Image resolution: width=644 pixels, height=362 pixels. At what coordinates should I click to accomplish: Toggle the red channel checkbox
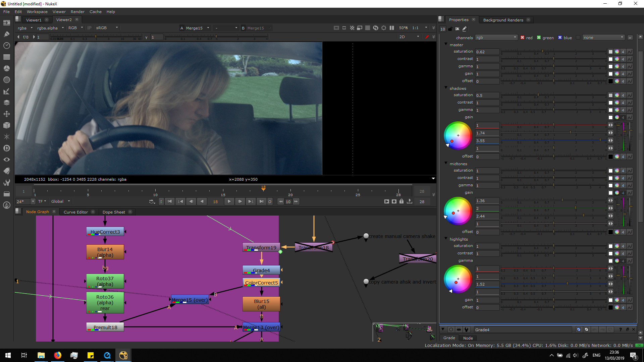click(522, 38)
